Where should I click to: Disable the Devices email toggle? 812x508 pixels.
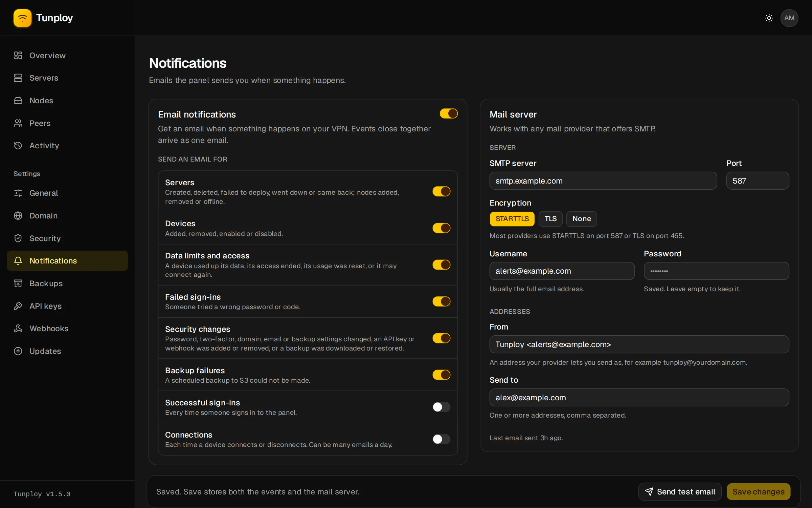[442, 228]
